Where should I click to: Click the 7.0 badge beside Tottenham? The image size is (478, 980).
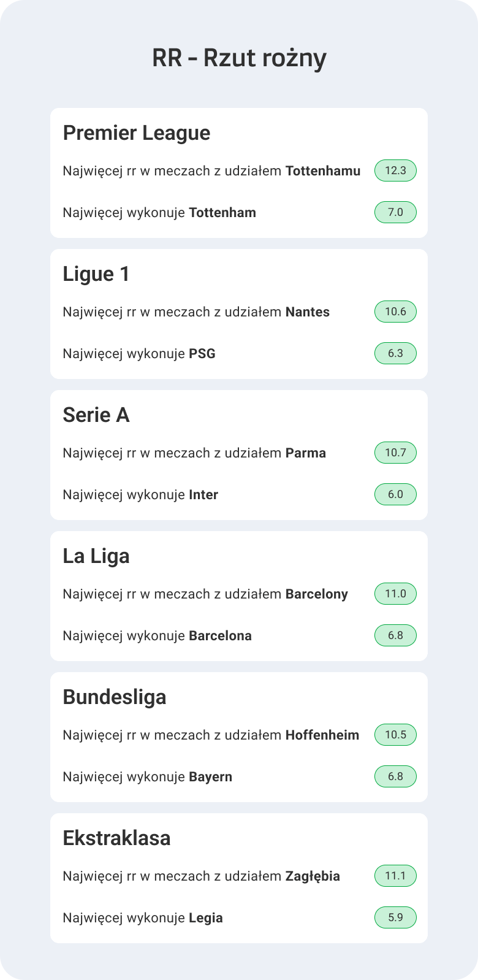click(x=395, y=212)
